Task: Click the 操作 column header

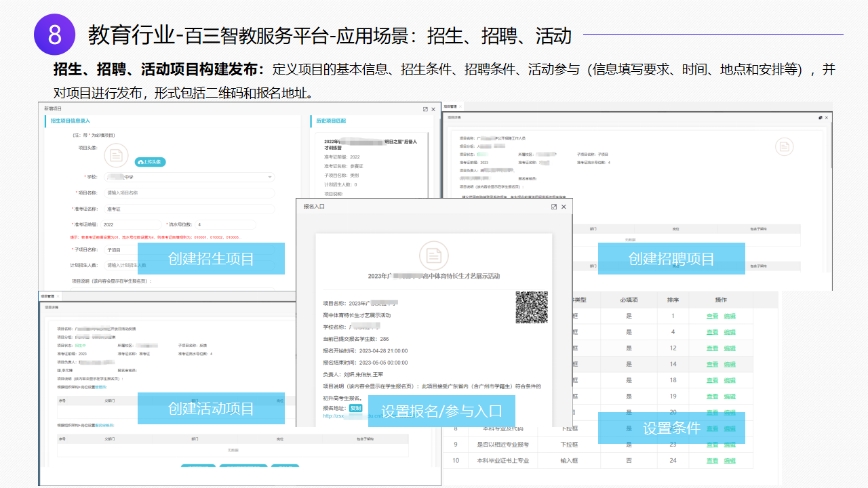Action: 721,300
